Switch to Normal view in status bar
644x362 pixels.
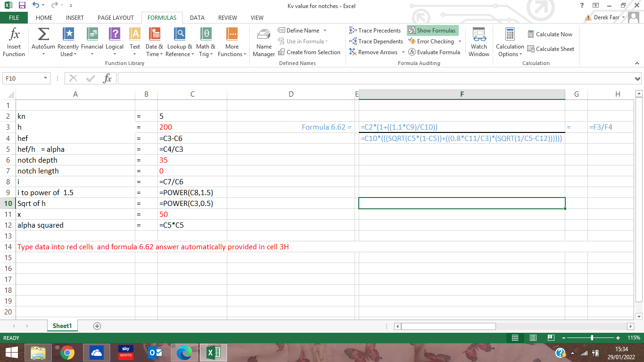click(x=515, y=338)
